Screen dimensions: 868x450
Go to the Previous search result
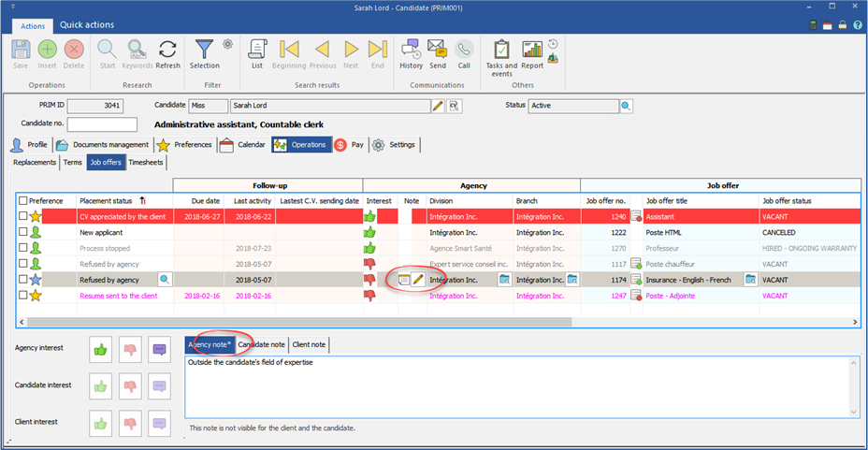[322, 50]
